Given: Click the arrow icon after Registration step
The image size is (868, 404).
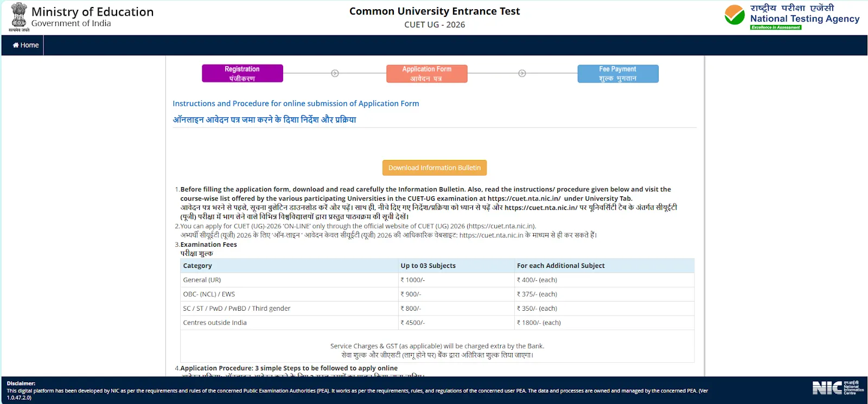Looking at the screenshot, I should pos(335,73).
